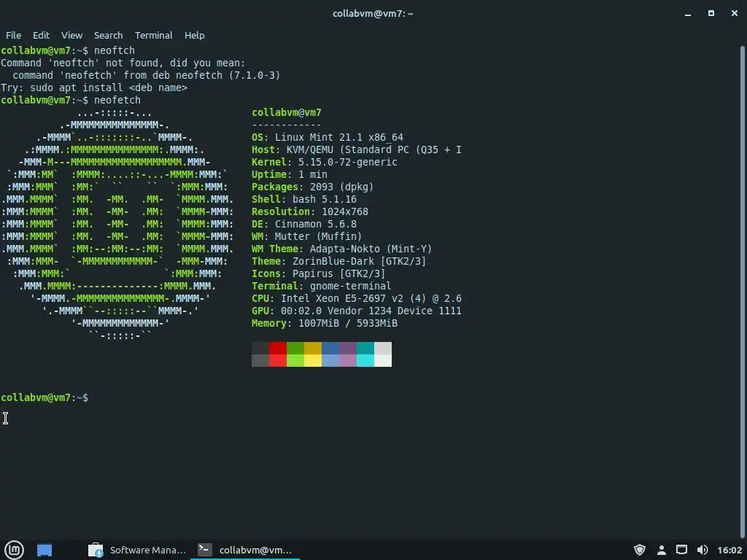The width and height of the screenshot is (747, 560).
Task: Click the 'Shell: bash 5.1.16' line
Action: (x=304, y=199)
